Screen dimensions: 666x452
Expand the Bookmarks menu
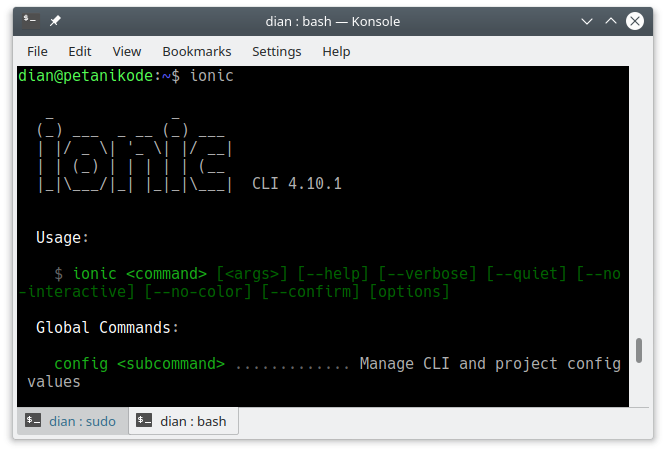tap(197, 51)
